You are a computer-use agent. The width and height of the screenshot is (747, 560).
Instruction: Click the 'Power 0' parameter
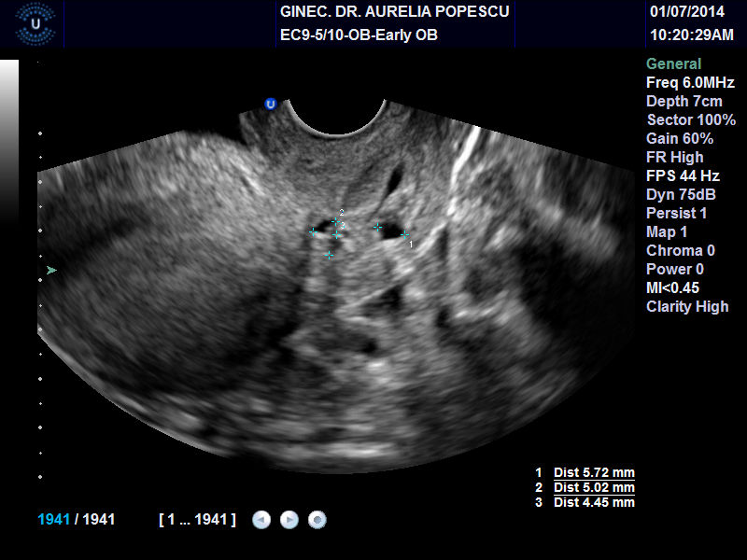click(x=674, y=269)
